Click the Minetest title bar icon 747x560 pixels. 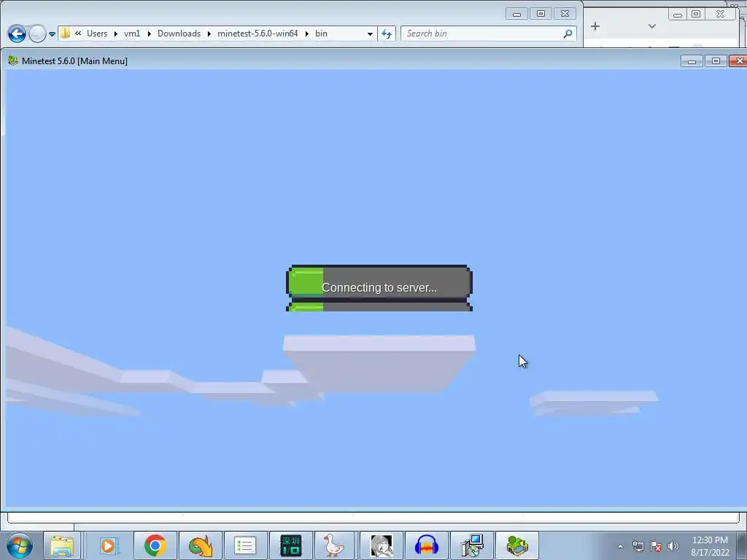pyautogui.click(x=13, y=61)
